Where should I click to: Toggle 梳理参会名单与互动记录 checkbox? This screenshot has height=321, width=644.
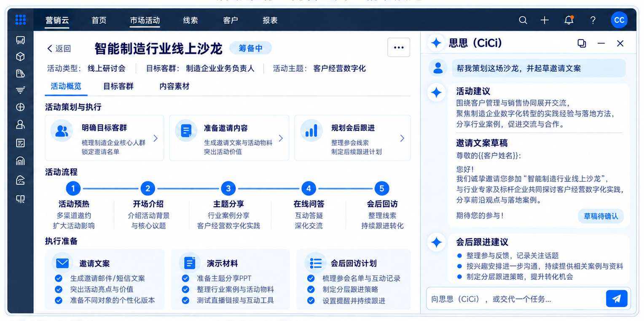[x=311, y=278]
